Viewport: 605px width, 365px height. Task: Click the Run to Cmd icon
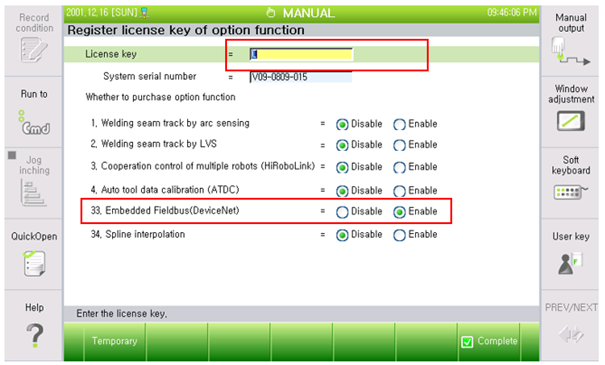34,123
